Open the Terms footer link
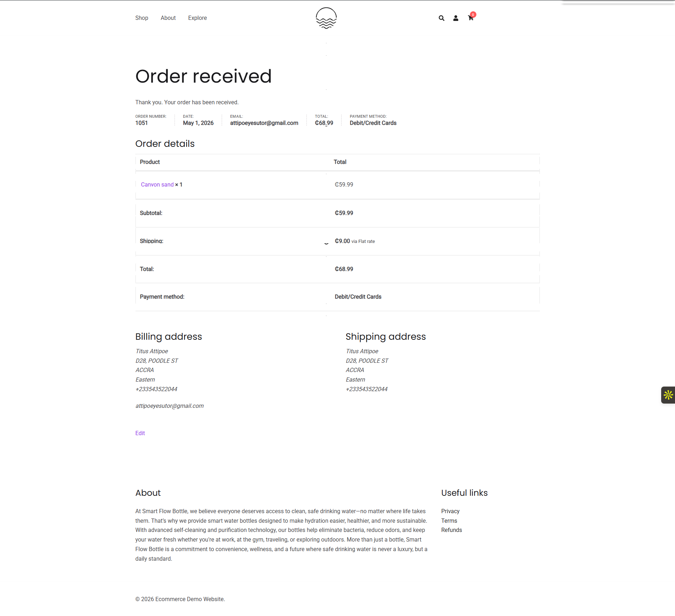Screen dimensions: 675x616 click(449, 521)
